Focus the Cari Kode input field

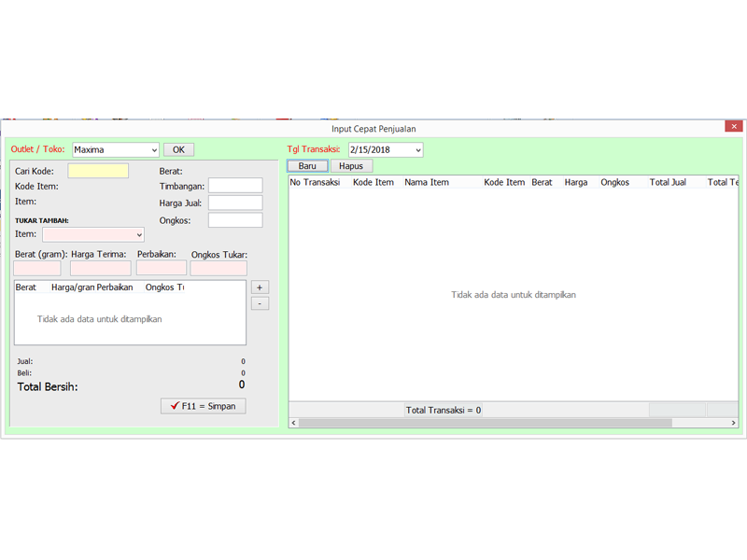pos(98,171)
